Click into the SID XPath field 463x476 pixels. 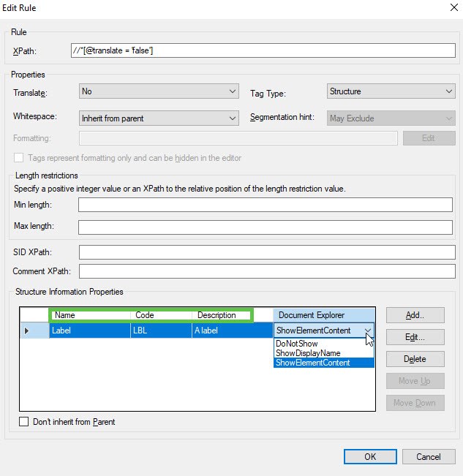pyautogui.click(x=267, y=252)
